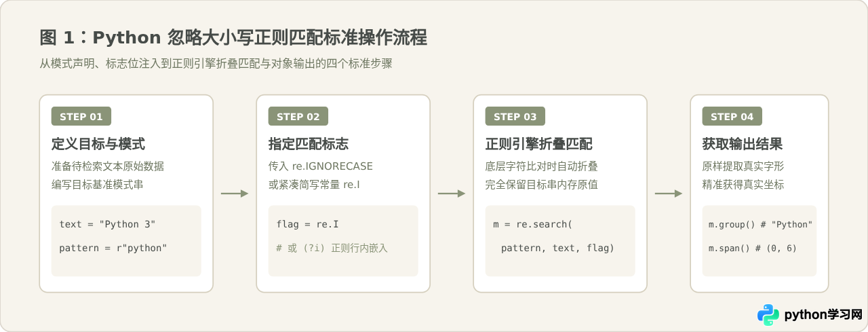Click the figure title "图 1：Python 忽略大小写正则匹配标准操作流程"
The width and height of the screenshot is (868, 332).
point(233,37)
